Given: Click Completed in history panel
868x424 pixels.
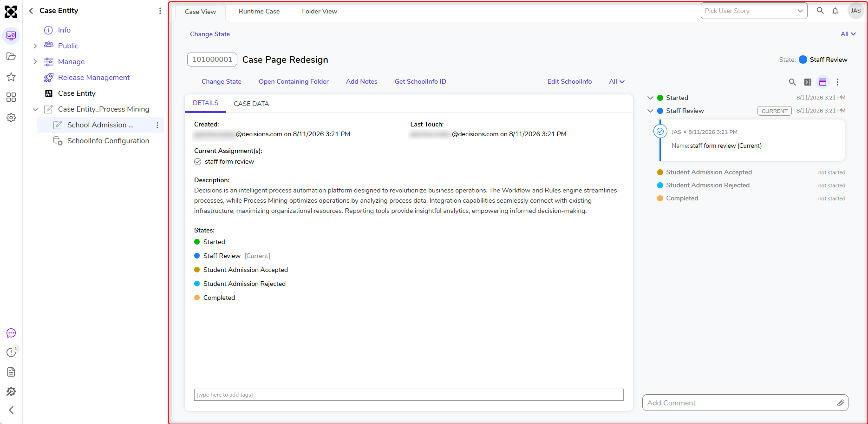Looking at the screenshot, I should pos(682,198).
